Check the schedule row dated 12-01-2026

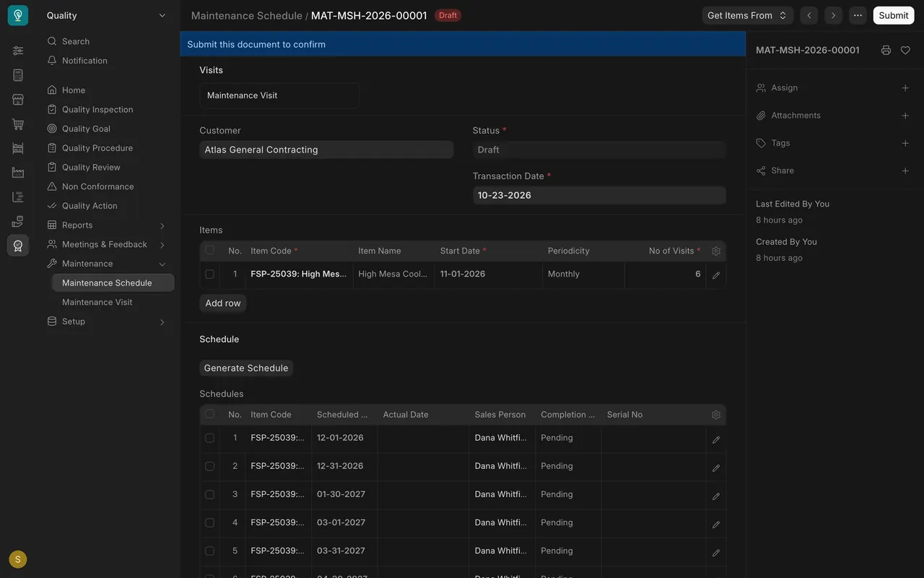[x=210, y=438]
